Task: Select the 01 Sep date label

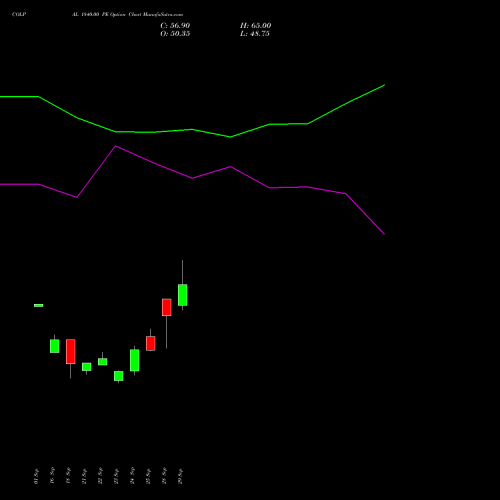Action: point(36,476)
